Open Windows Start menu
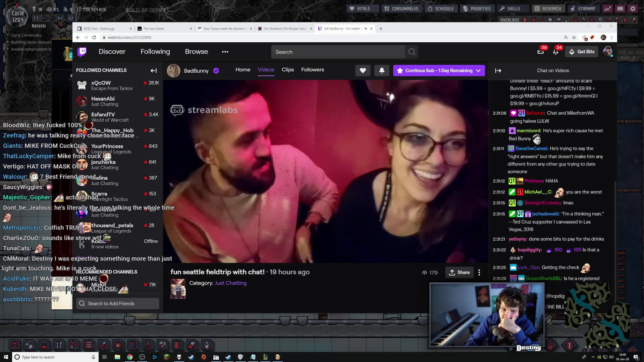This screenshot has width=644, height=362. [x=6, y=357]
